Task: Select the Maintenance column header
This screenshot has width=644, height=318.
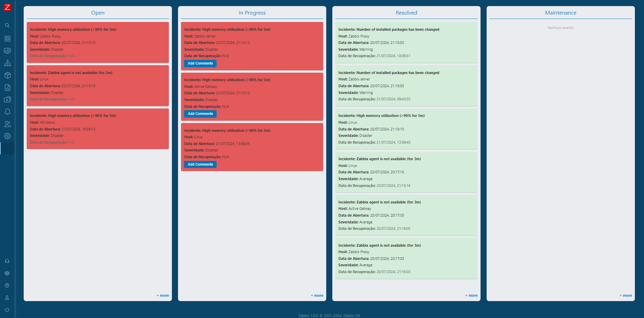Action: click(x=561, y=13)
